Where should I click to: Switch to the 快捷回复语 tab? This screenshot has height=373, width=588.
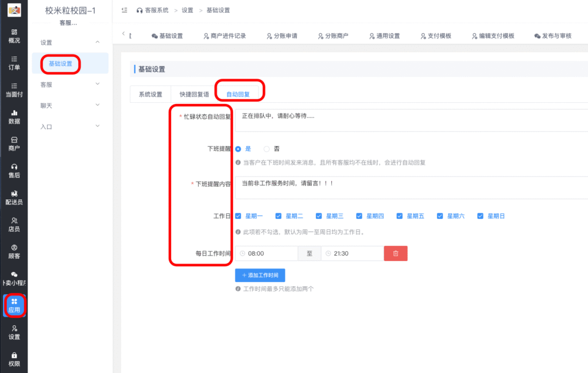tap(194, 94)
